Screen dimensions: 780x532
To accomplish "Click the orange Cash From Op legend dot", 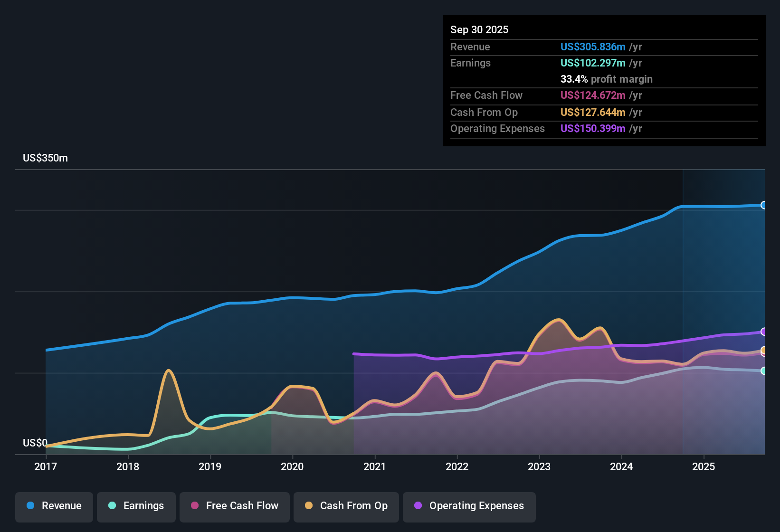I will 309,505.
